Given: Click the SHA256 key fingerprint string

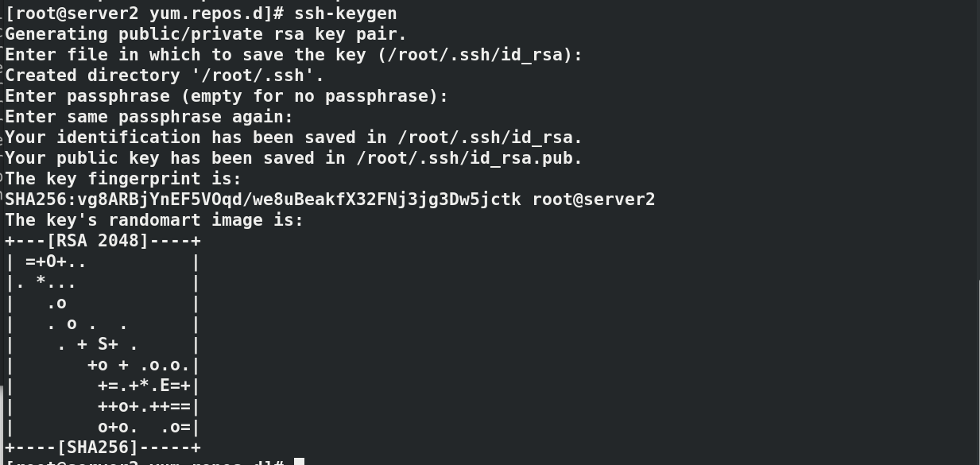Looking at the screenshot, I should (x=263, y=200).
